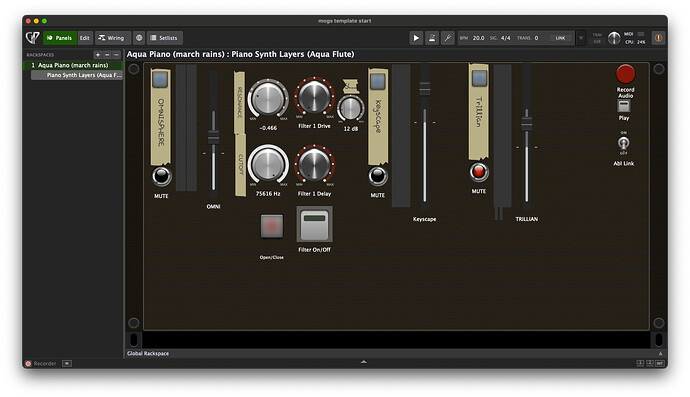
Task: Expand the Global Rackspace panel arrow
Action: [660, 353]
